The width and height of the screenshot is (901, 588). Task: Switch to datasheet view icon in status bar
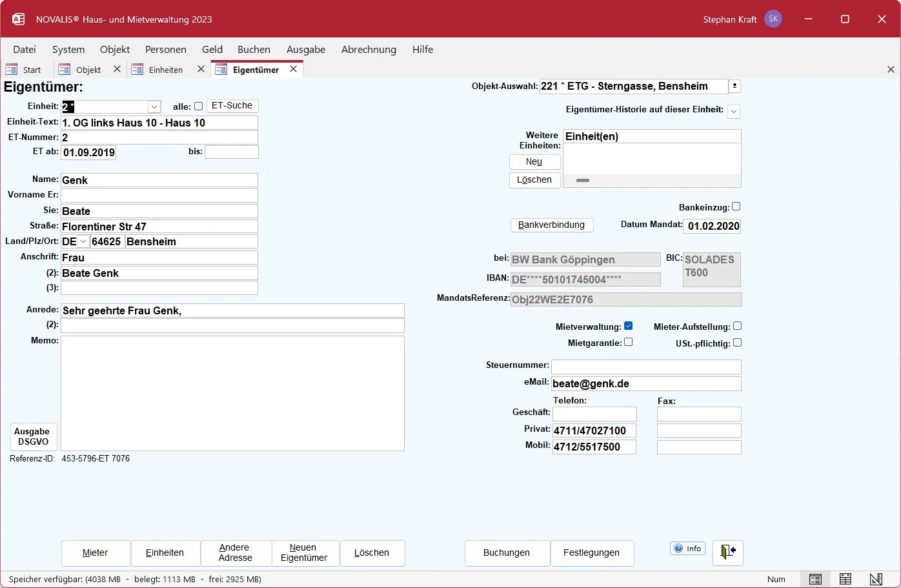[x=845, y=579]
